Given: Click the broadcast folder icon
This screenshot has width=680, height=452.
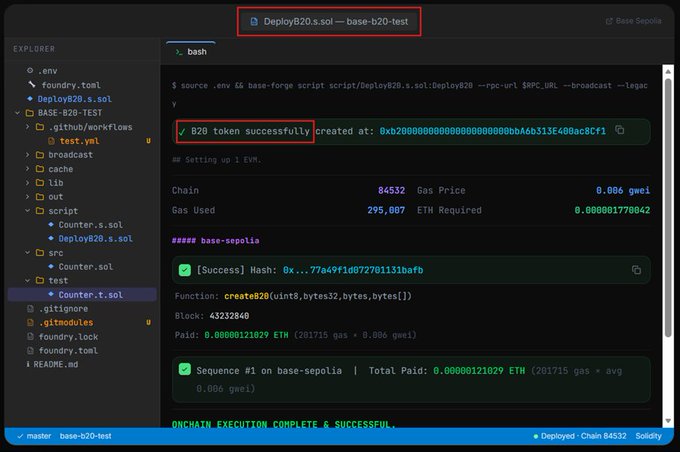Looking at the screenshot, I should click(40, 155).
